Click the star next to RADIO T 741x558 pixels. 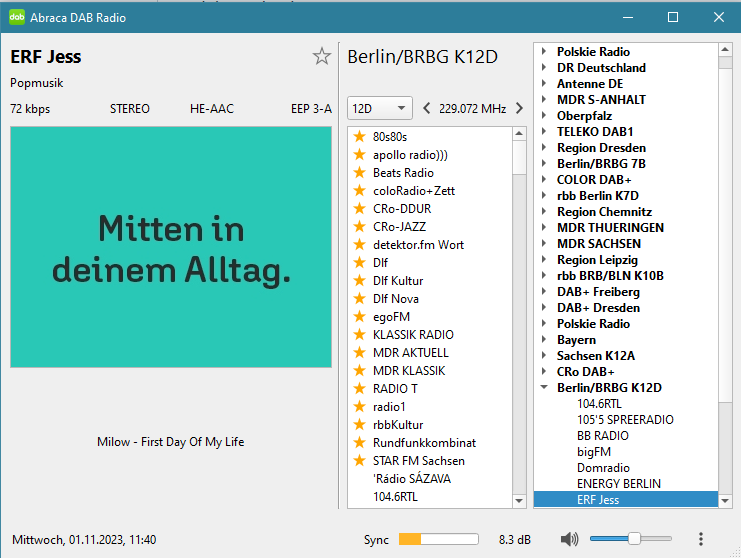[359, 389]
